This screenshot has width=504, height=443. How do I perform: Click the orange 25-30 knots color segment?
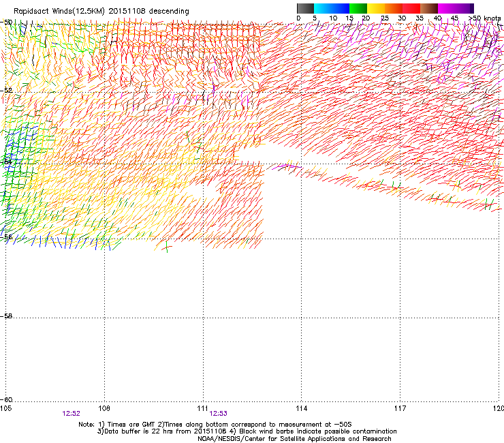(x=394, y=8)
